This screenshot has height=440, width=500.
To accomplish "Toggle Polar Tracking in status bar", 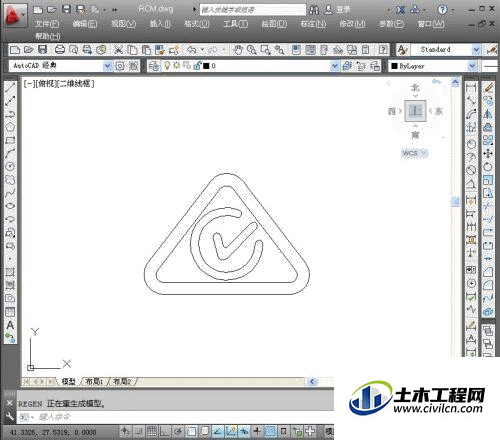I will point(178,431).
